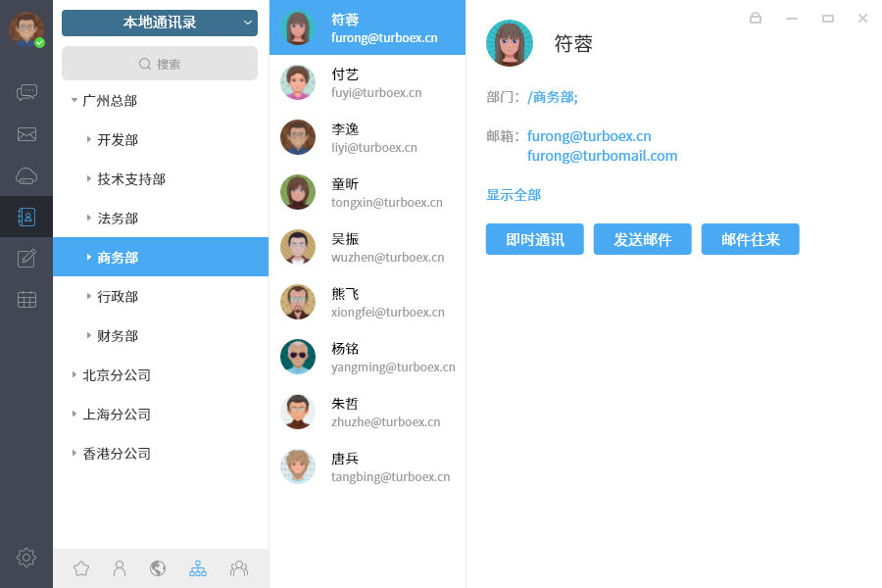The width and height of the screenshot is (882, 588).
Task: Open the settings gear icon
Action: click(26, 558)
